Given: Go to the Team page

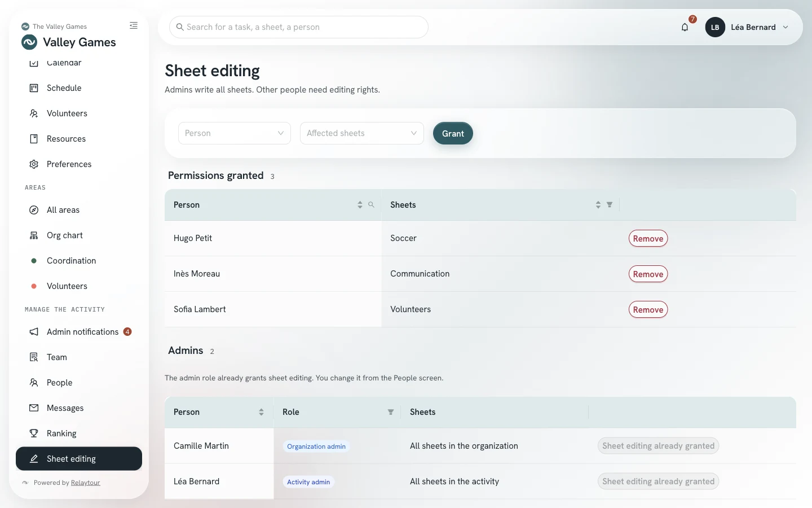Looking at the screenshot, I should tap(79, 357).
